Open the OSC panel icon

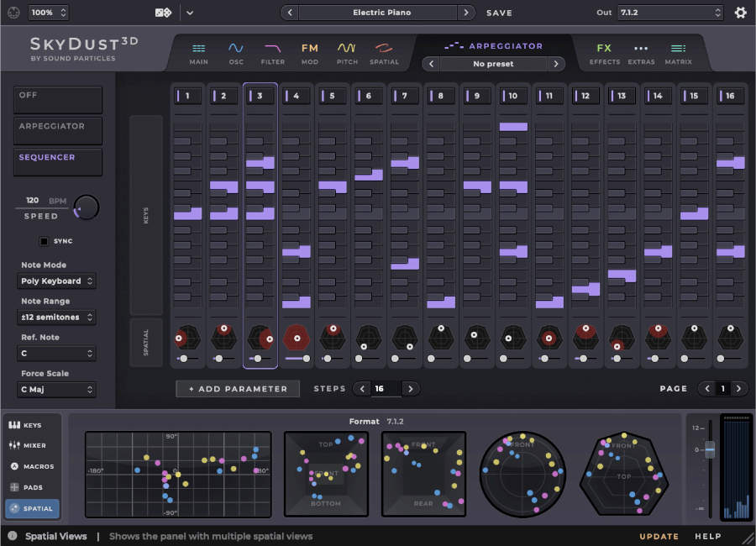coord(236,51)
